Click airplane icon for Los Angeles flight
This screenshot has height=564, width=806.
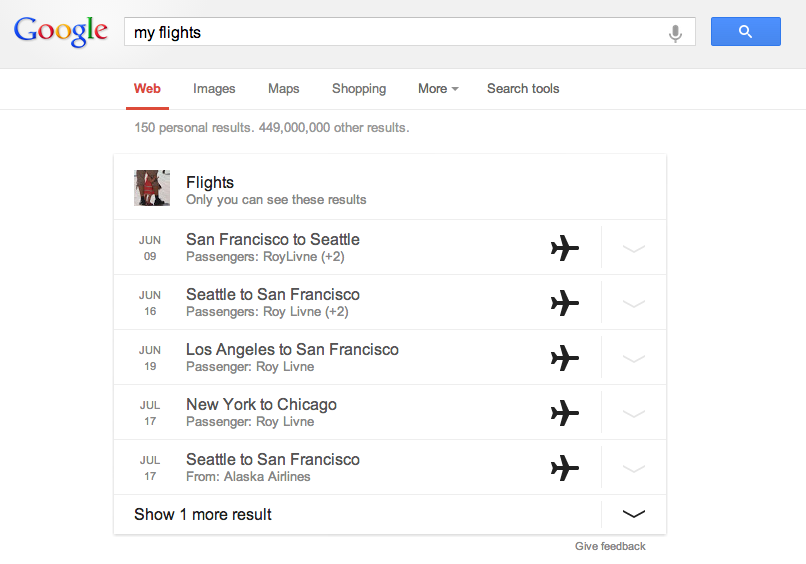click(565, 358)
